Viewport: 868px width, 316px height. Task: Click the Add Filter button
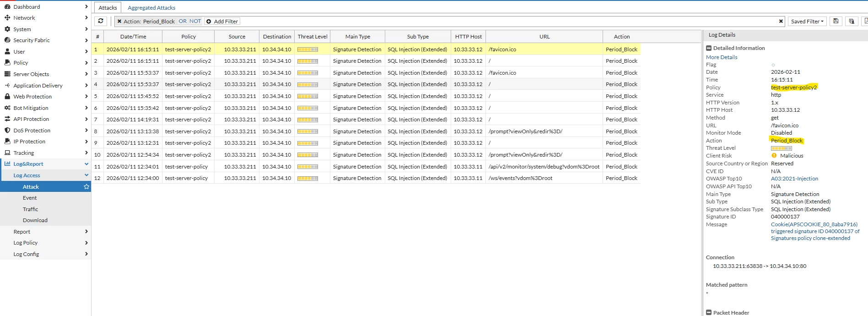222,22
